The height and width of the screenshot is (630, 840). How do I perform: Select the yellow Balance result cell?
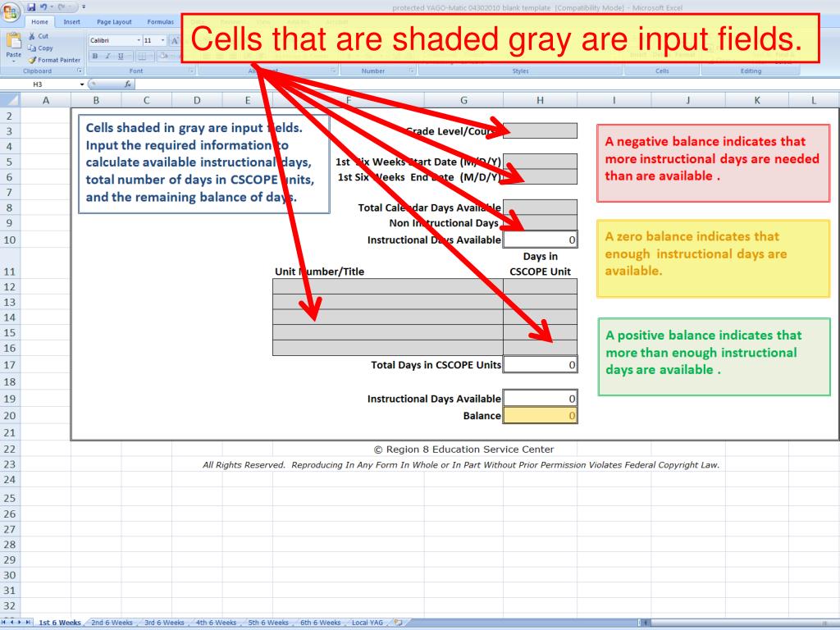[x=540, y=416]
